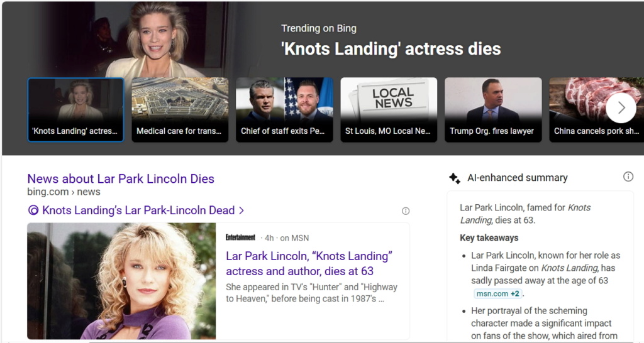Click the Her portrayal of the scheming character bullet
Screen dimensions: 644x343
pos(544,324)
